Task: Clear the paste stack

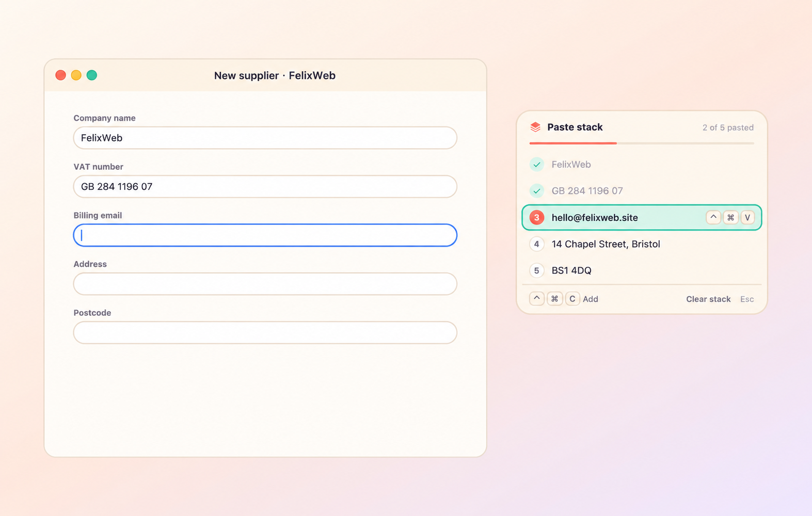Action: pyautogui.click(x=708, y=299)
